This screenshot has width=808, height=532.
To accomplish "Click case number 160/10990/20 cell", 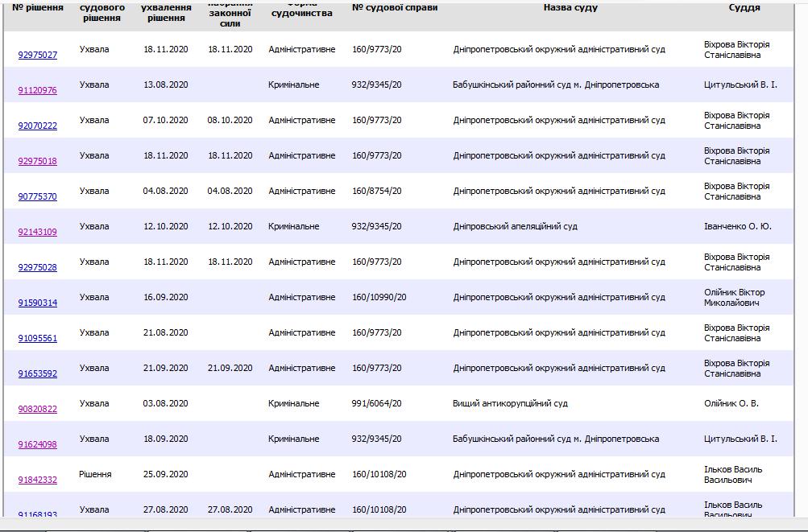I will click(379, 297).
